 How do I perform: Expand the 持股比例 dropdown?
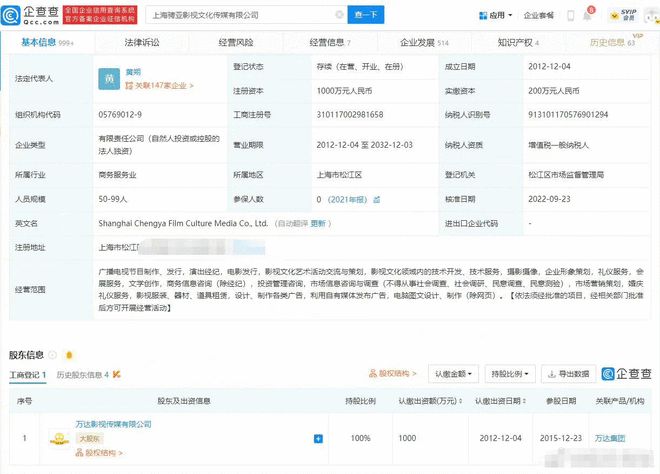510,374
